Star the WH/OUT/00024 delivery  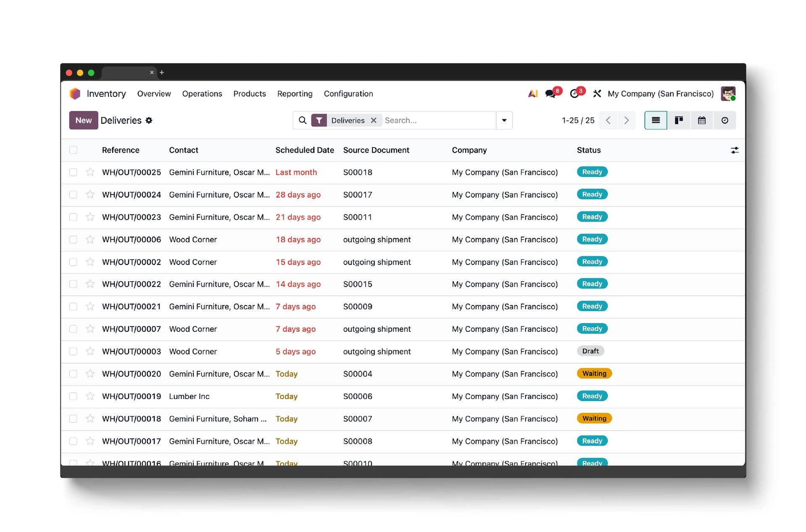[90, 194]
